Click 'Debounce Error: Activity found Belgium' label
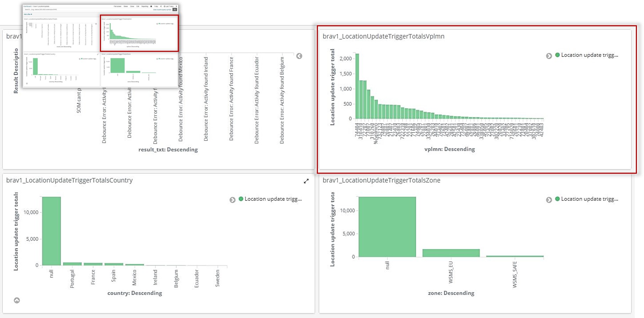Viewport: 644px width, 318px height. pyautogui.click(x=282, y=100)
